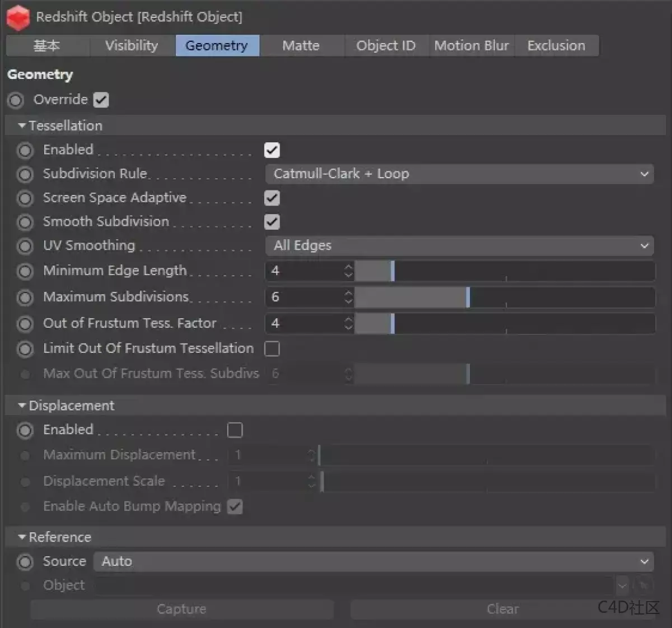Click the Override radio icon under Geometry heading

pos(15,100)
